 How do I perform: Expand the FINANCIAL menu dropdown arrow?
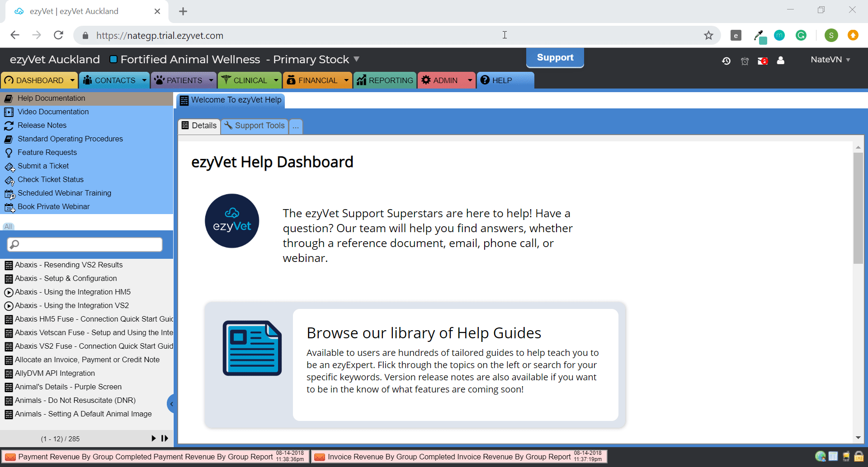pyautogui.click(x=346, y=80)
